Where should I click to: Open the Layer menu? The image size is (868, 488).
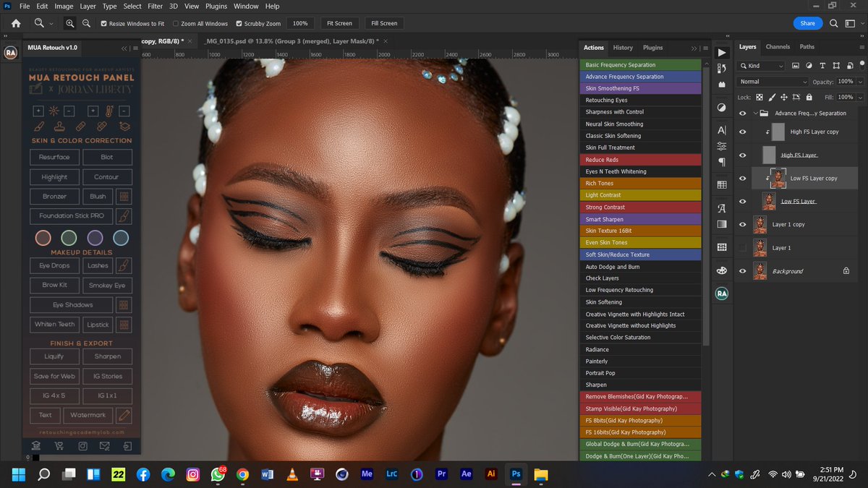[88, 6]
